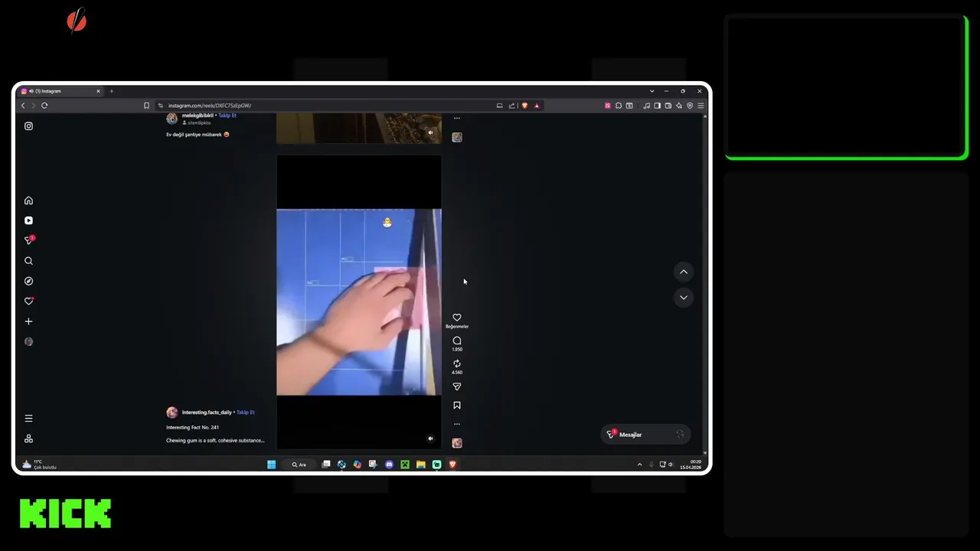Open Brave browser taskbar icon
This screenshot has width=980, height=551.
click(452, 465)
